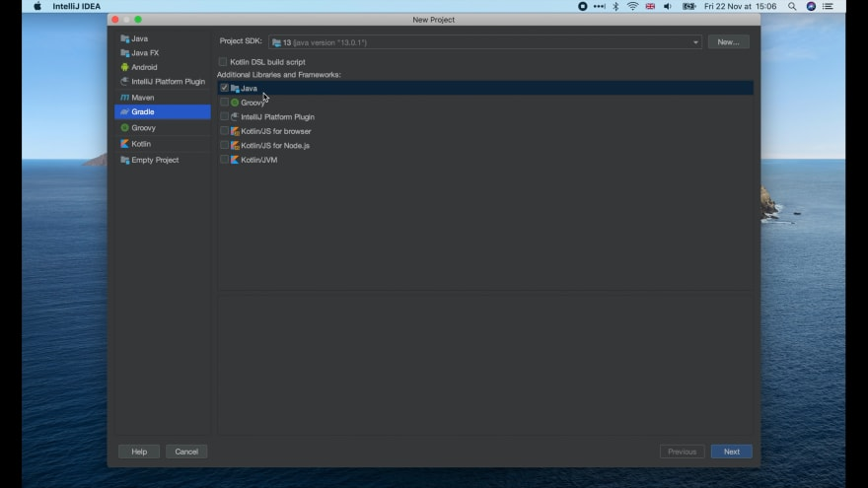Click the Kotlin/JVM label text
Viewport: 868px width, 488px height.
259,160
